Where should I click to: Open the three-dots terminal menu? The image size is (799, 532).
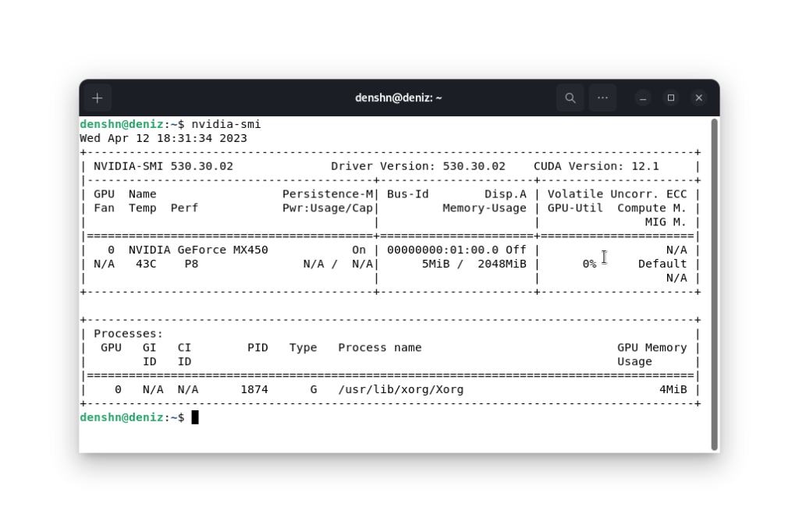[x=602, y=98]
